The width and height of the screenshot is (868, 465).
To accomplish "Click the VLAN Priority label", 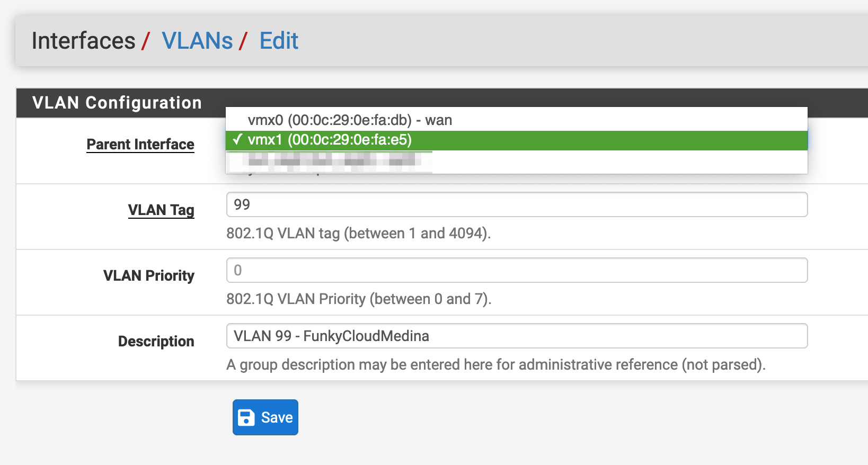I will point(149,275).
